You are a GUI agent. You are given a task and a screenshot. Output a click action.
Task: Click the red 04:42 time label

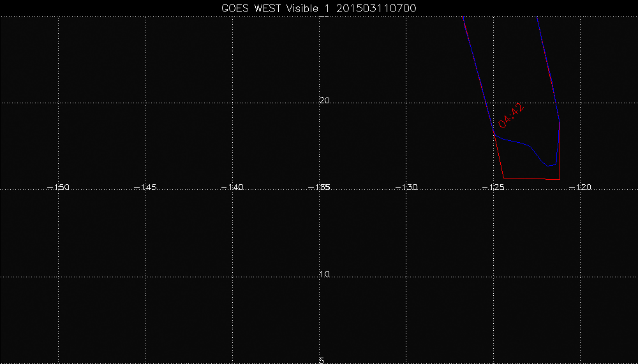[x=513, y=115]
